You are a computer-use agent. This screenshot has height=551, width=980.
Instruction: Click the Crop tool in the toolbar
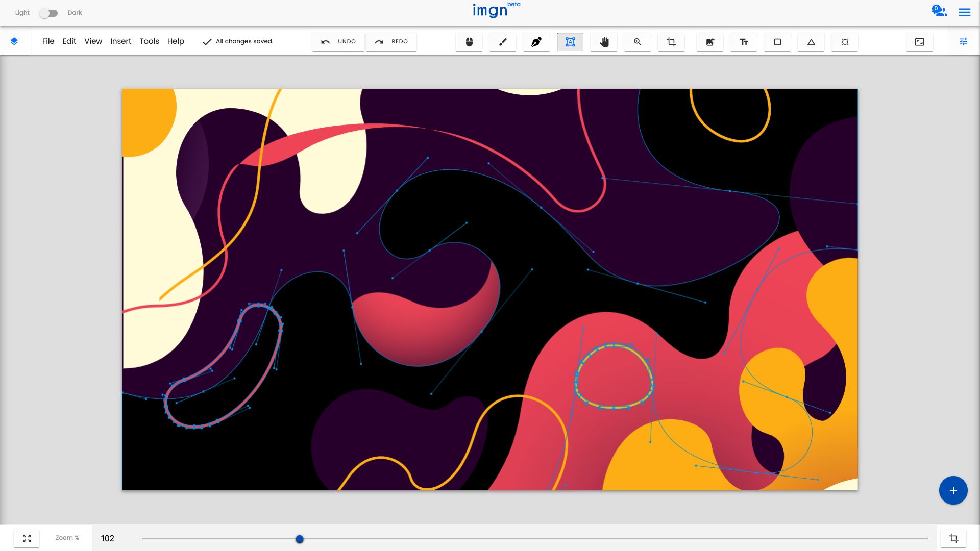pos(671,42)
